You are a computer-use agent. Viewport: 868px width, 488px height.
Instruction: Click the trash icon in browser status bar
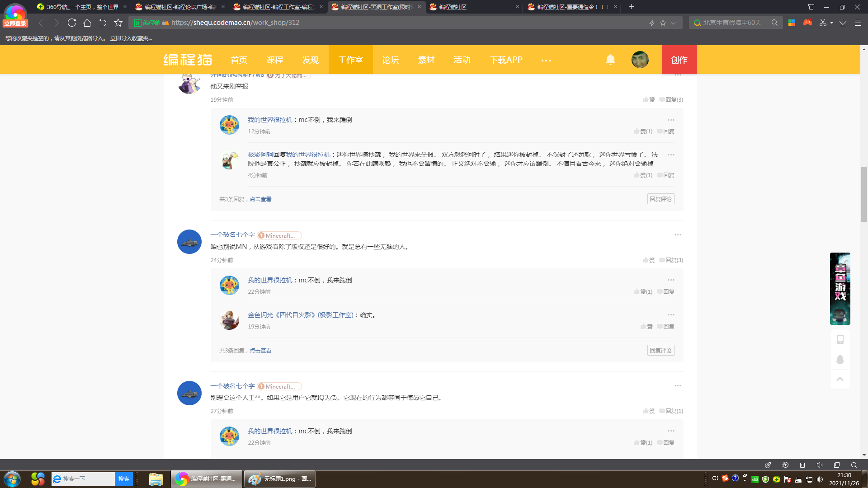(802, 465)
